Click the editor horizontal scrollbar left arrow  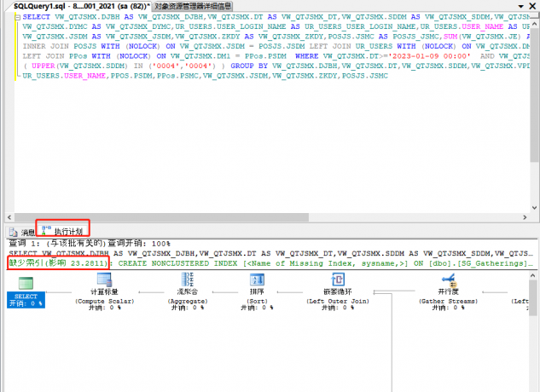click(x=9, y=217)
